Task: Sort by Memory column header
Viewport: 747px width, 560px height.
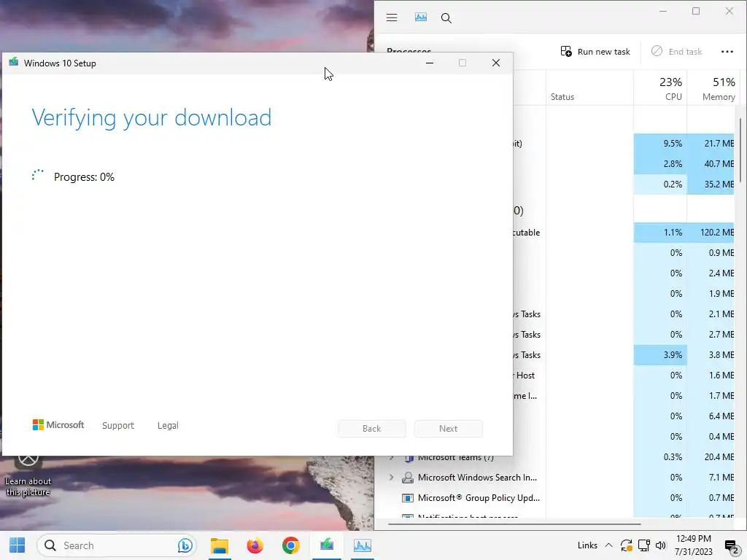Action: [712, 88]
